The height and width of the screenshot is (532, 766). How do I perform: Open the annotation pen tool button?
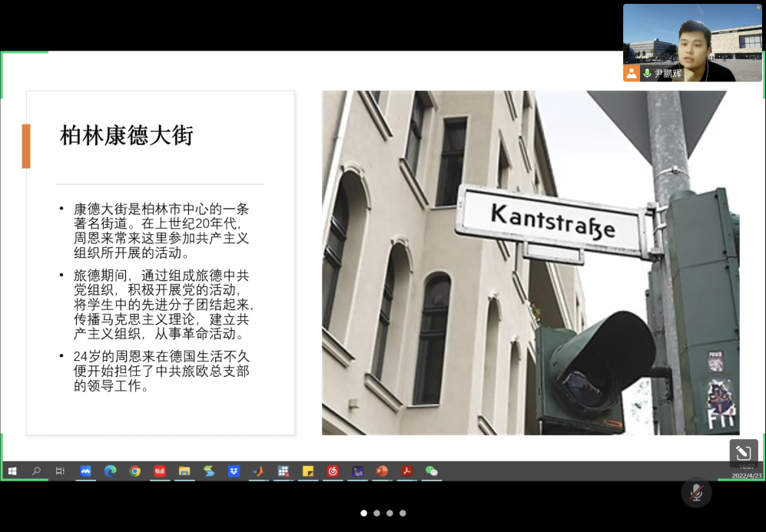point(743,453)
